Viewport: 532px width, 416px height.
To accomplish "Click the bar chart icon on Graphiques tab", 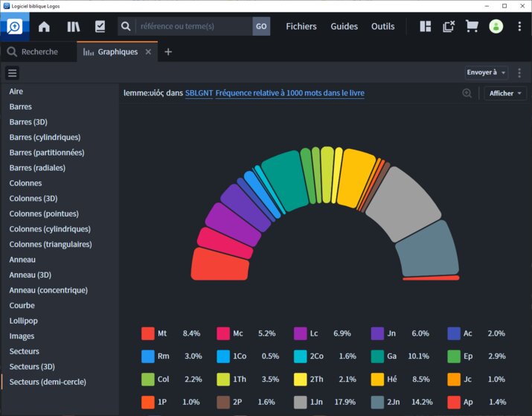I will point(89,52).
